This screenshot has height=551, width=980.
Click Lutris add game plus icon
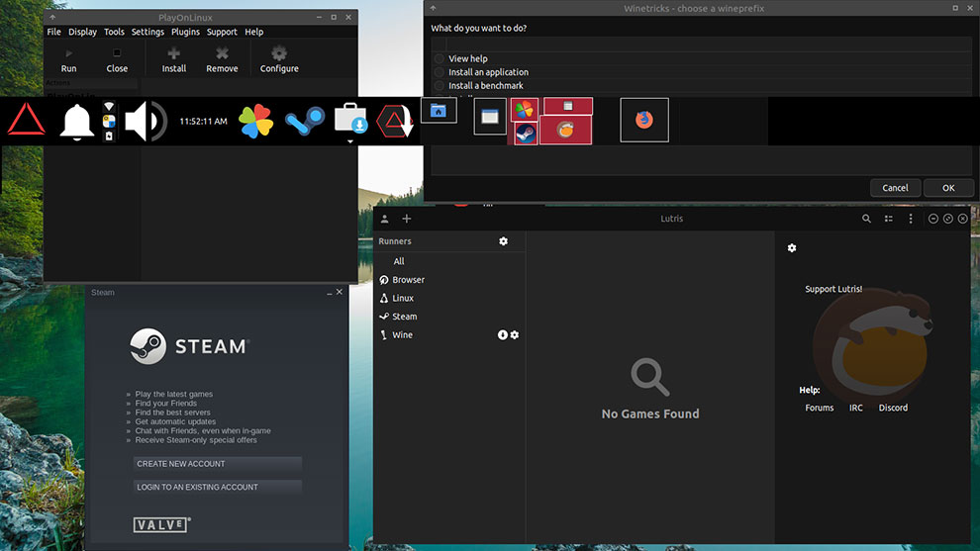[x=406, y=219]
